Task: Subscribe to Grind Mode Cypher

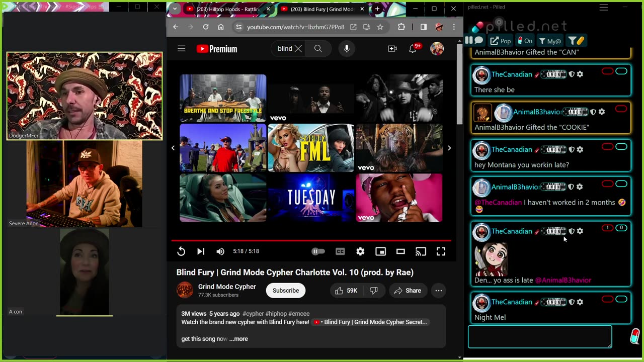Action: click(286, 291)
